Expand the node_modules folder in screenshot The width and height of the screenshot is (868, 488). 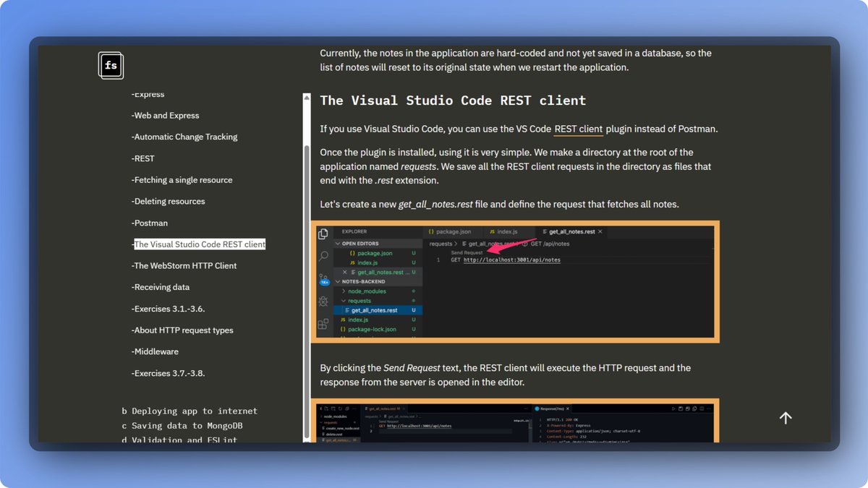[366, 291]
